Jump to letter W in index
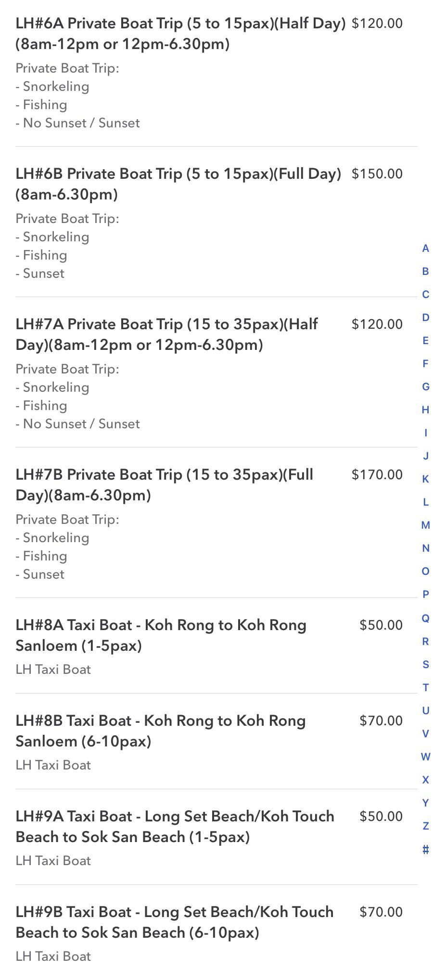The height and width of the screenshot is (980, 433). 425,757
